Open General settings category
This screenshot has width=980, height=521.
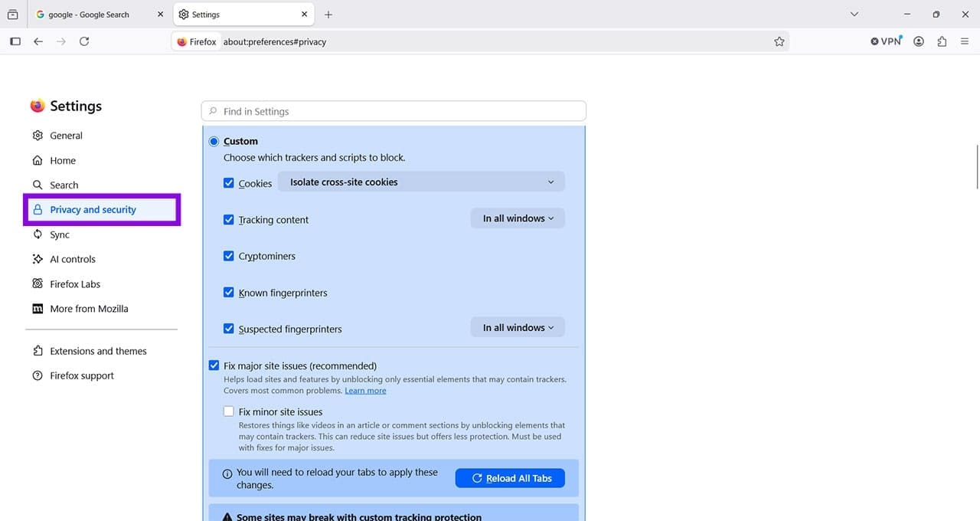[102, 136]
